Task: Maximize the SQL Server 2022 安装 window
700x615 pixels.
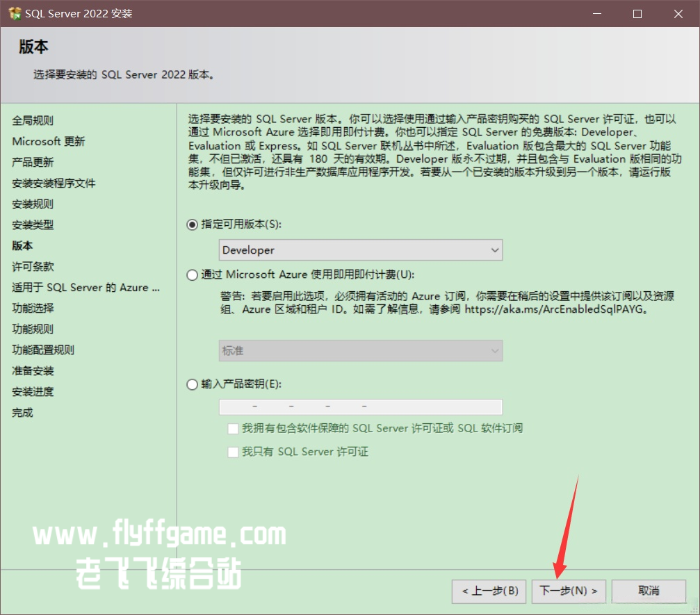Action: pyautogui.click(x=637, y=14)
